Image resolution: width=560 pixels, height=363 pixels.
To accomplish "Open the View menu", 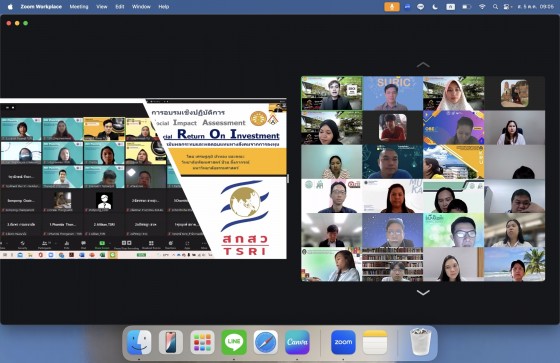I will [x=102, y=7].
